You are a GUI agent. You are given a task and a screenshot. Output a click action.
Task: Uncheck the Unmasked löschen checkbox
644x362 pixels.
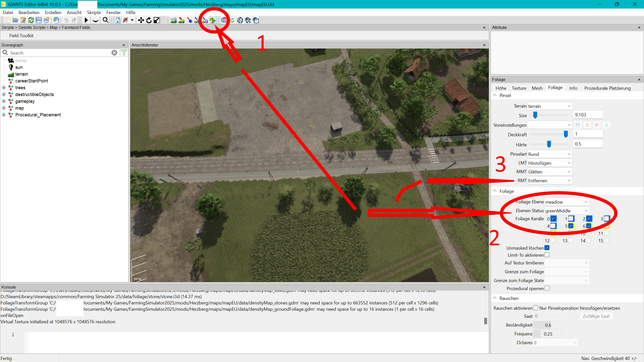547,248
